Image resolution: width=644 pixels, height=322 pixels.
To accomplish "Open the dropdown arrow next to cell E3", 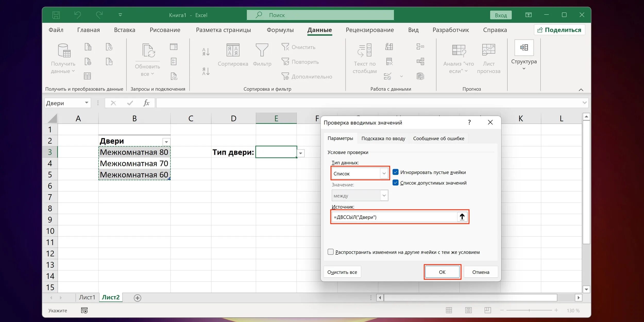I will (301, 153).
